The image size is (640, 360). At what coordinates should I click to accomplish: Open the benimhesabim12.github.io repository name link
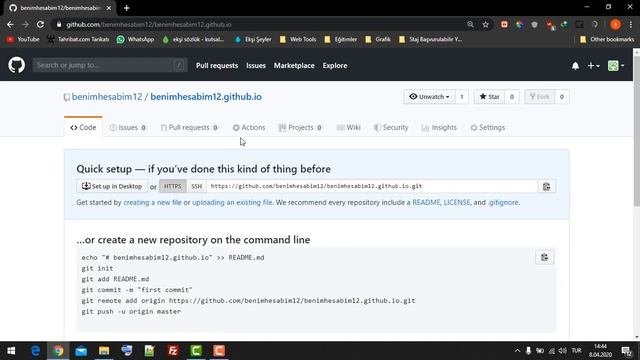206,97
